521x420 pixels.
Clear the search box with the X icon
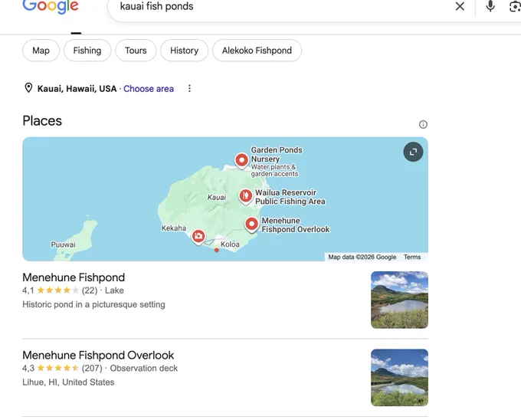click(460, 6)
